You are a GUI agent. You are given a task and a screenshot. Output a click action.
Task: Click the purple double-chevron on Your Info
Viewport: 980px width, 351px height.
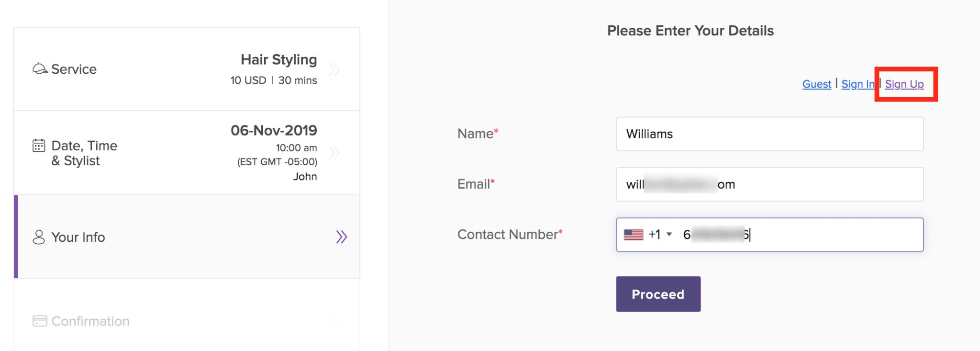click(341, 237)
